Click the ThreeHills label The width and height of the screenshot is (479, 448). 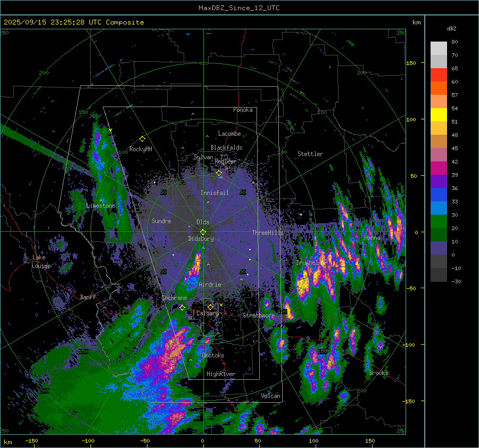pyautogui.click(x=268, y=233)
